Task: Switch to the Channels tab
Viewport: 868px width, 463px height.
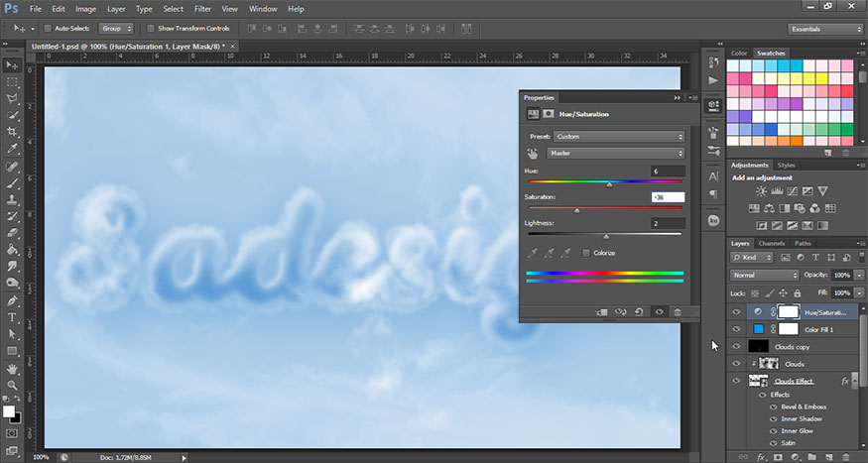Action: [x=772, y=243]
